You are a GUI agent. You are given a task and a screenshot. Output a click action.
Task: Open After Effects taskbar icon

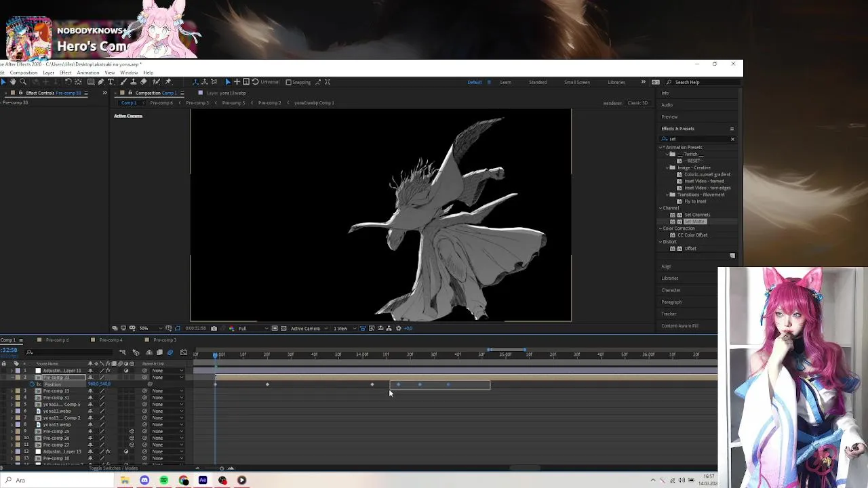(x=203, y=480)
